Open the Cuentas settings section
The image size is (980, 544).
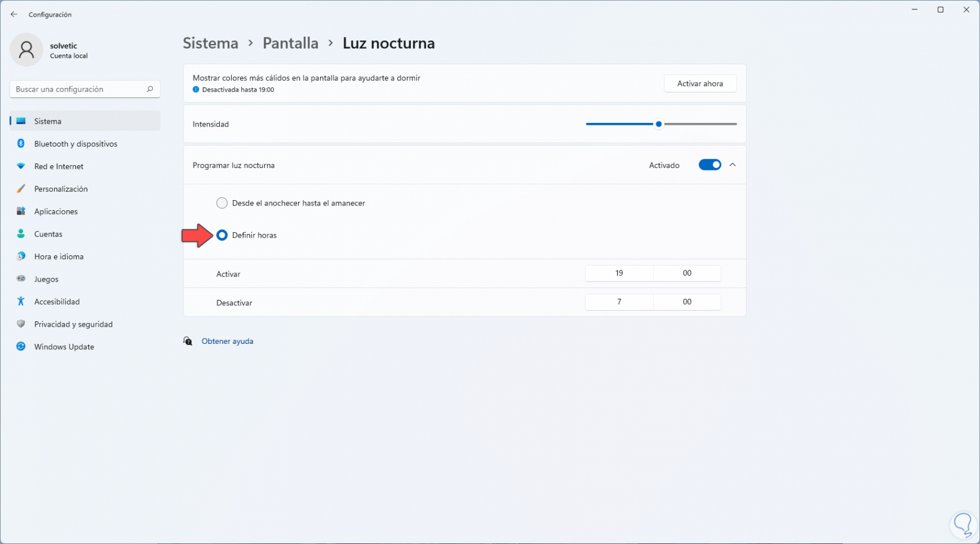(x=48, y=234)
